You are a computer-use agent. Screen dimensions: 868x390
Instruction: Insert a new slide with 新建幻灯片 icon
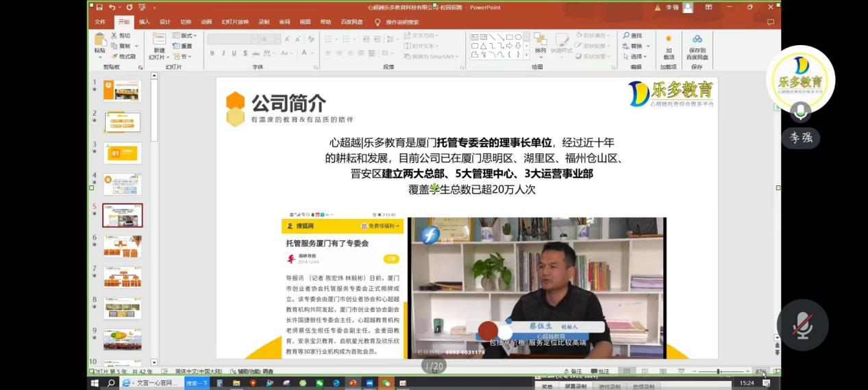[159, 42]
